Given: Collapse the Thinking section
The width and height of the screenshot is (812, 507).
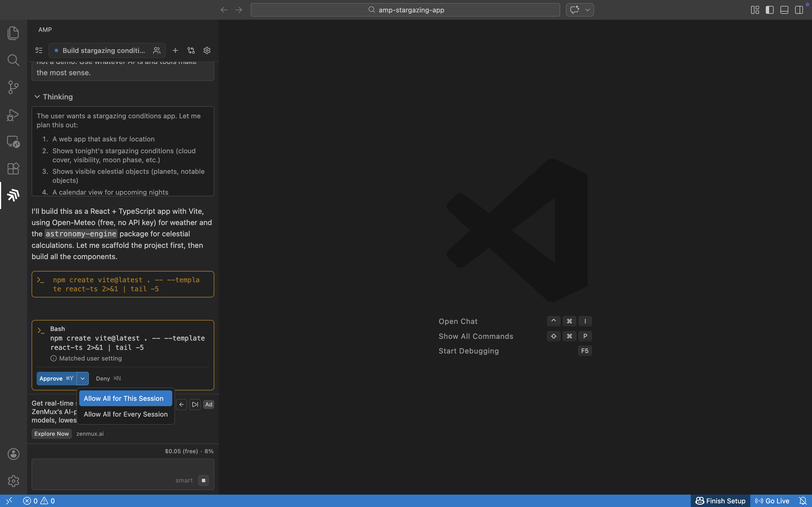Looking at the screenshot, I should coord(37,97).
